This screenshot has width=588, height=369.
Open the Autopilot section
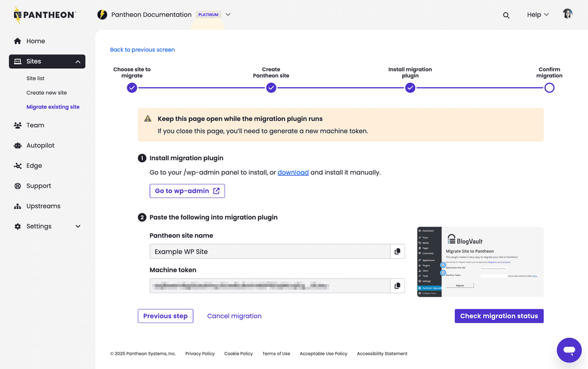pos(40,145)
